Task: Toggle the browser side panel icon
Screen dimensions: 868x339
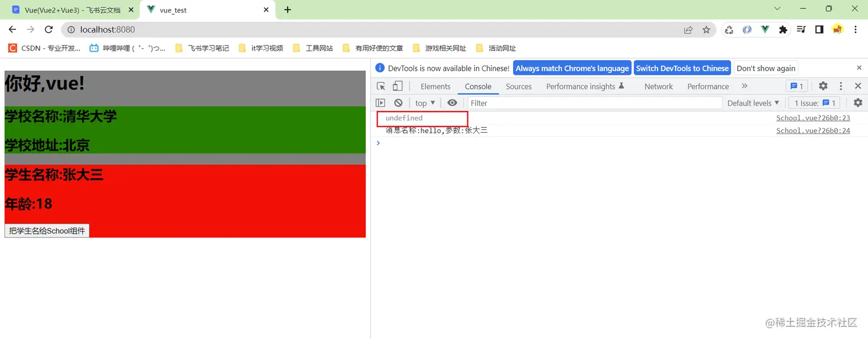Action: [x=819, y=30]
